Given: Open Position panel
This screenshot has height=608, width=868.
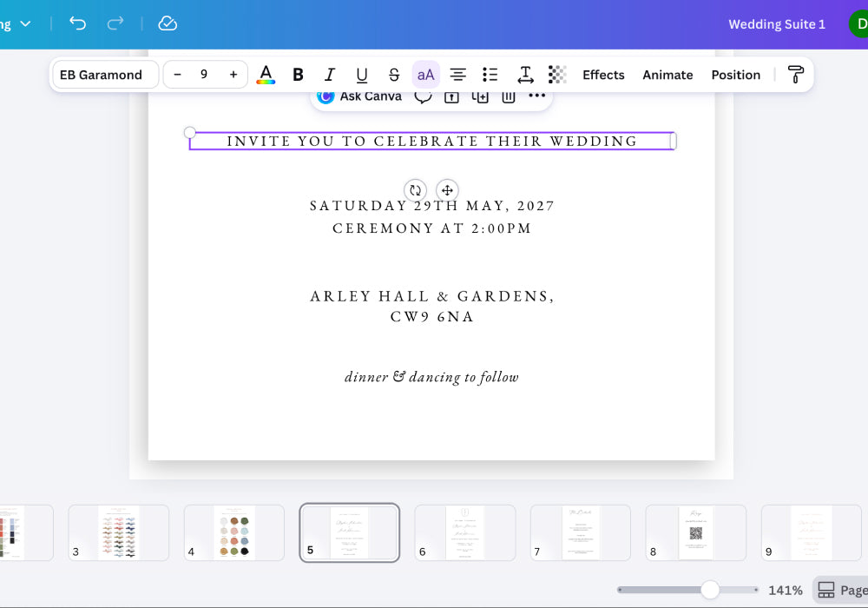Looking at the screenshot, I should coord(736,75).
